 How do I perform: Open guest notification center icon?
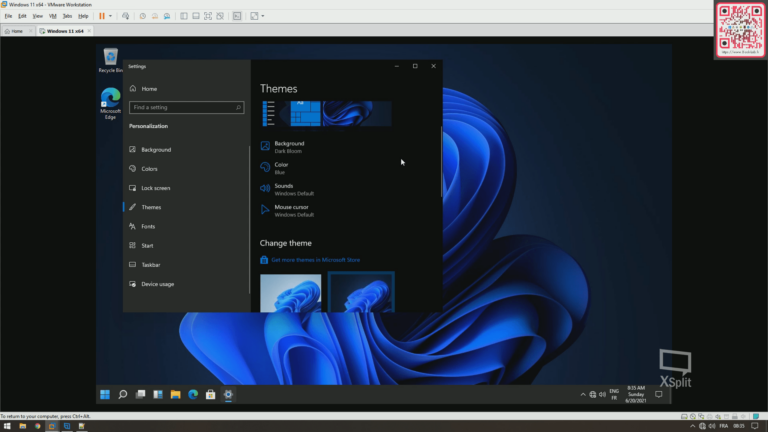tap(659, 394)
